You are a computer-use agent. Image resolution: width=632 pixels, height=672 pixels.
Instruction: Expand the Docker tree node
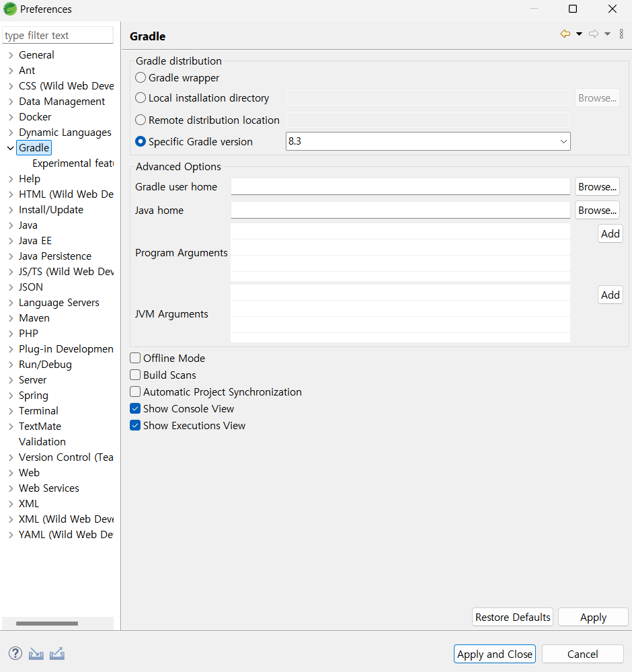11,117
